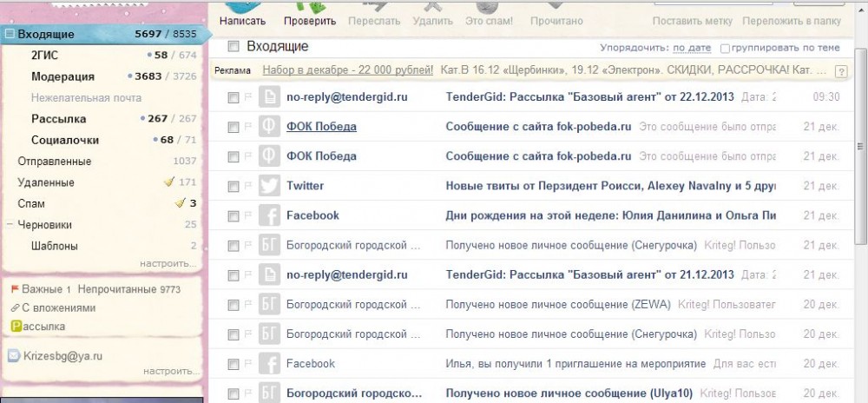Enable the группировать по теме checkbox
Viewport: 868px width, 403px height.
pos(725,48)
